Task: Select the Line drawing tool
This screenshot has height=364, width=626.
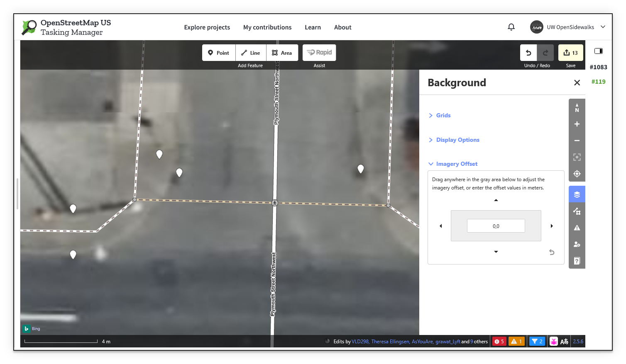Action: coord(250,53)
